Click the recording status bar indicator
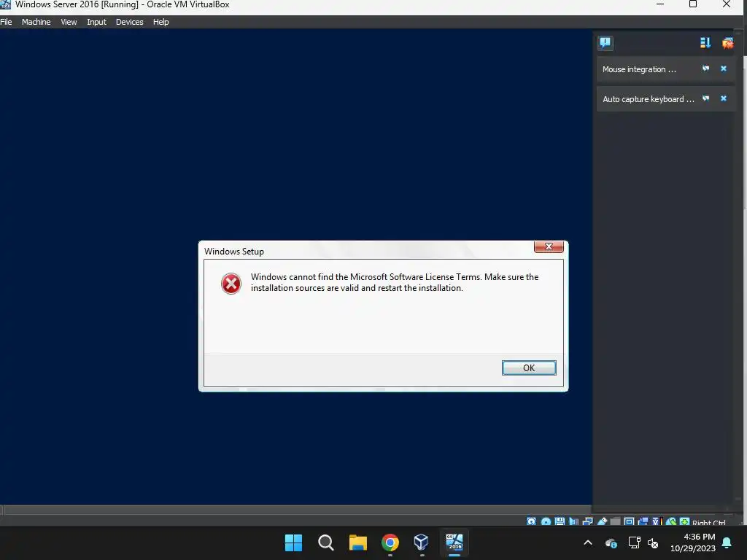Viewport: 747px width, 560px height. click(643, 521)
